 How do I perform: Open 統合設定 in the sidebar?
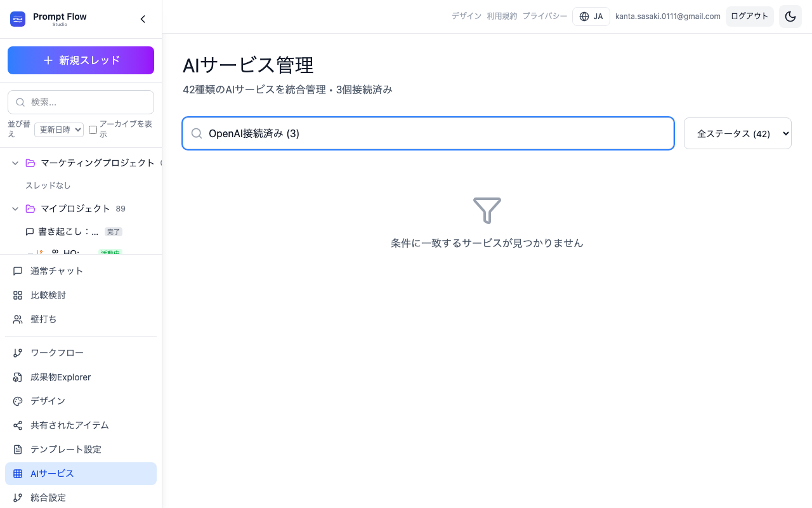point(81,498)
